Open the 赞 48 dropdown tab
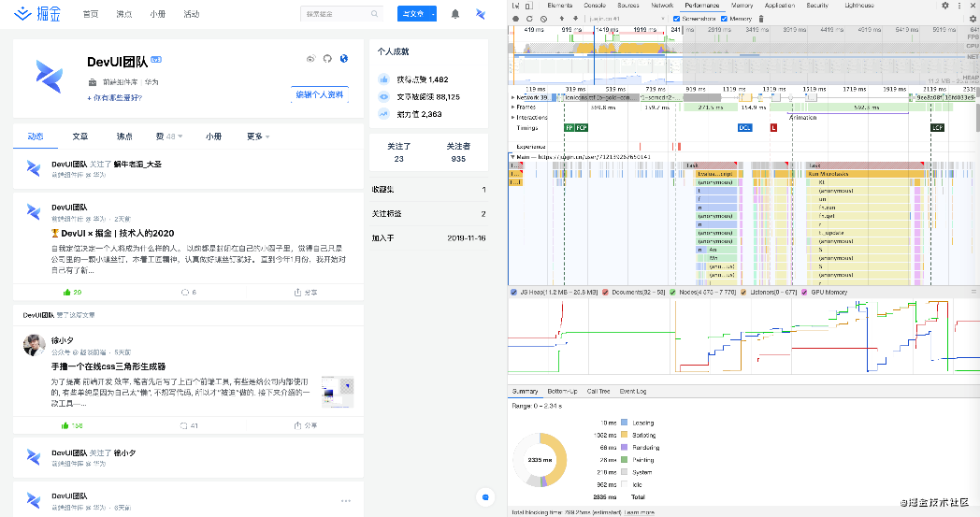 pyautogui.click(x=168, y=136)
